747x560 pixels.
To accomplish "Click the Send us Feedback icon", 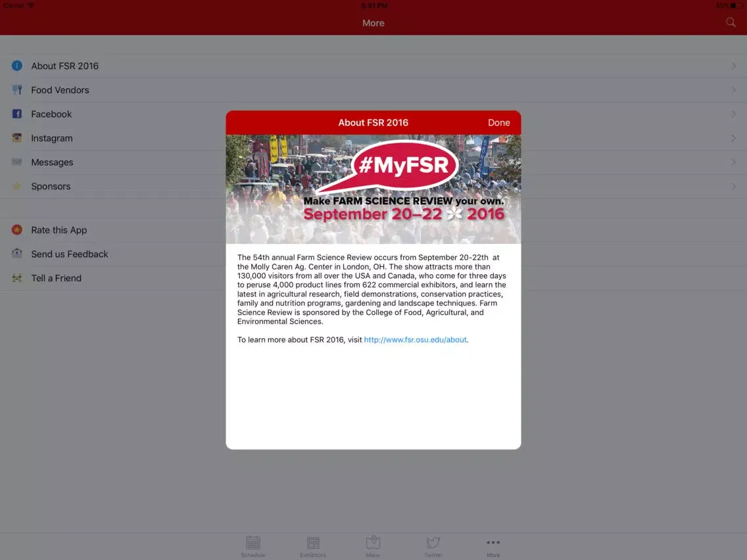I will click(16, 253).
